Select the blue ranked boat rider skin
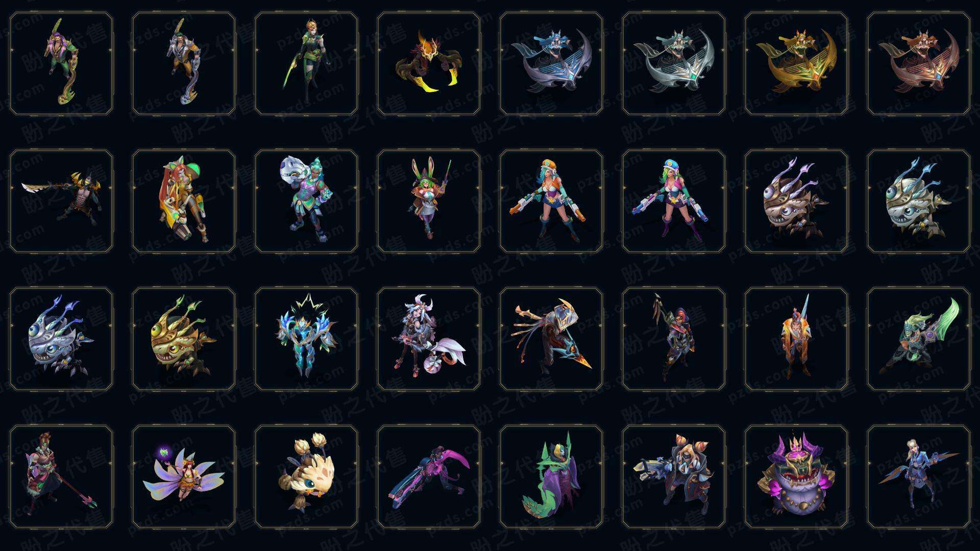This screenshot has height=551, width=980. tap(551, 64)
